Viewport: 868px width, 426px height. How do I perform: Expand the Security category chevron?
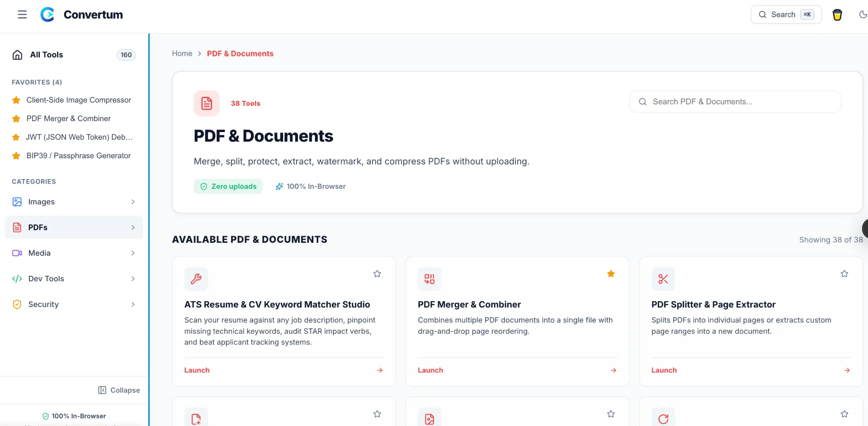tap(133, 304)
